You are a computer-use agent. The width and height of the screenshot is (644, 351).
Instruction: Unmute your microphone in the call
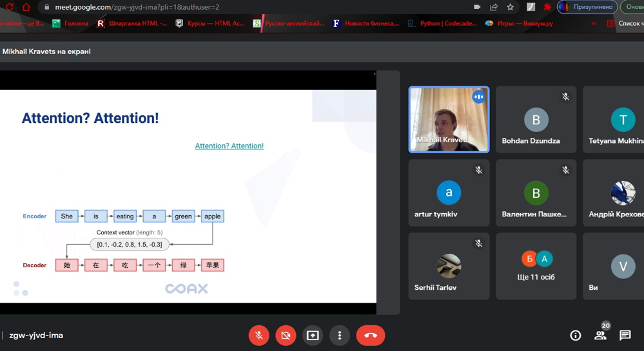tap(259, 336)
